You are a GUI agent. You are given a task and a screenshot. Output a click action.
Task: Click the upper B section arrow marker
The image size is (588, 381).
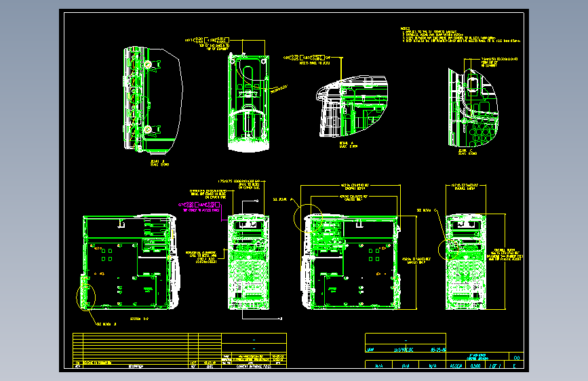[x=256, y=201]
